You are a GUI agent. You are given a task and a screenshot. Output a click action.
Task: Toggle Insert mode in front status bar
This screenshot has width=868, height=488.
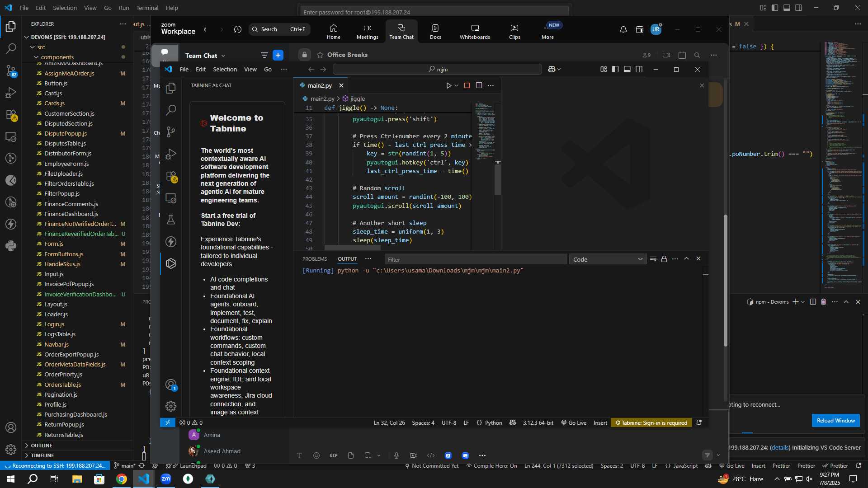(x=600, y=423)
